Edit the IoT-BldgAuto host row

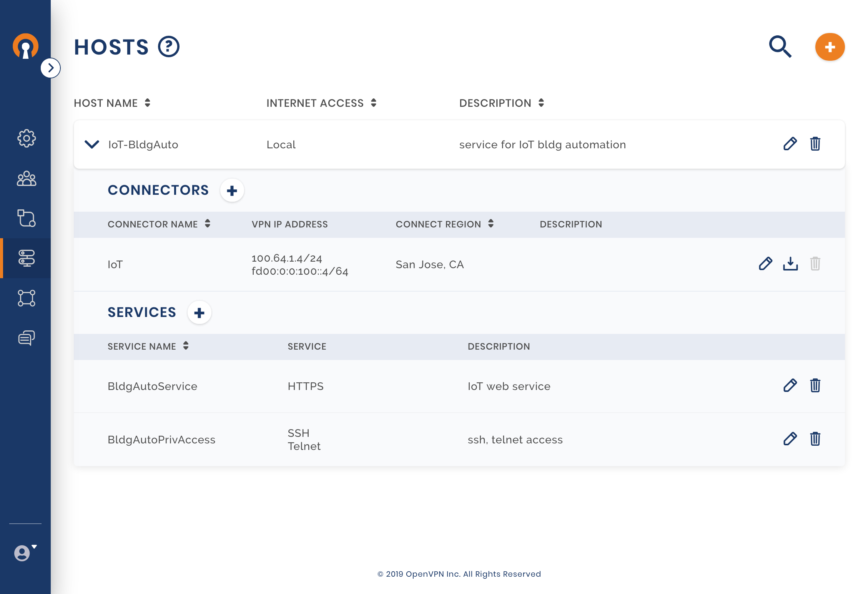790,144
